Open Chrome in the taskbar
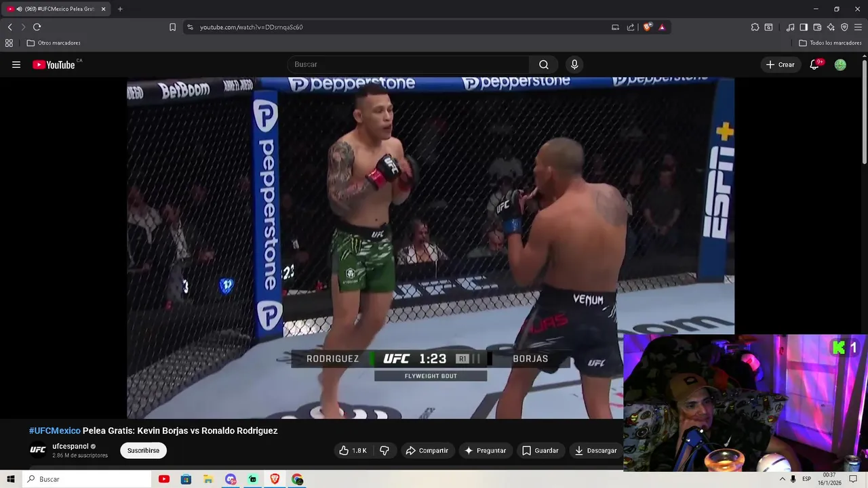Screen dimensions: 868x488 pos(297,479)
